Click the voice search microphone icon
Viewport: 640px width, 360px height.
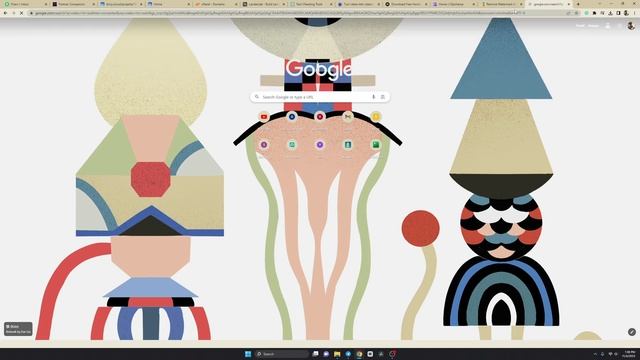pyautogui.click(x=373, y=97)
